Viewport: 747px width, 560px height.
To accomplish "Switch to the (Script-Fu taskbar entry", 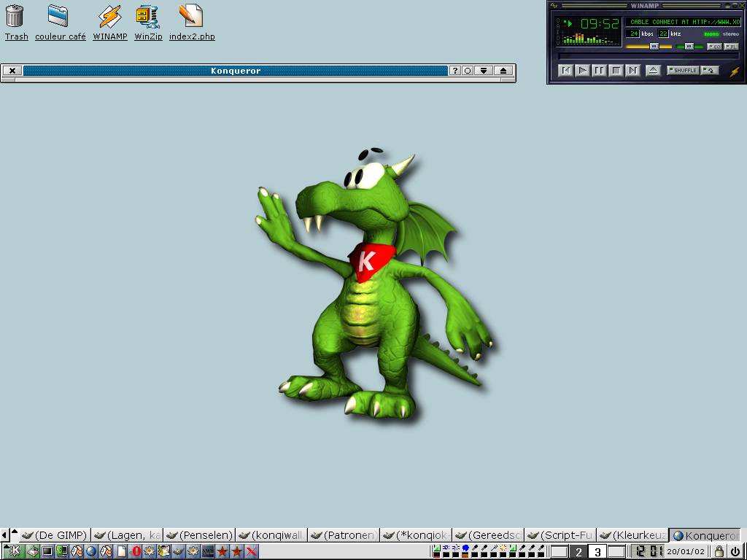I will click(x=561, y=535).
